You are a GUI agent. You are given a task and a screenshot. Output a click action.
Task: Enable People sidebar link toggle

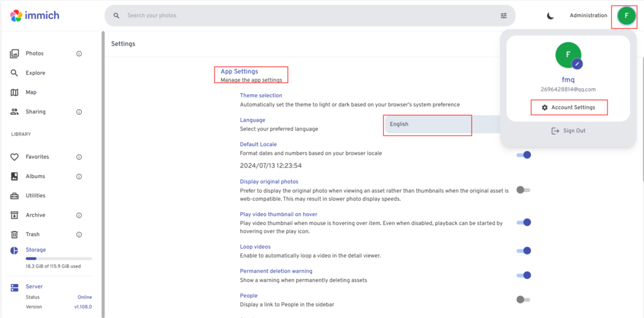coord(523,300)
